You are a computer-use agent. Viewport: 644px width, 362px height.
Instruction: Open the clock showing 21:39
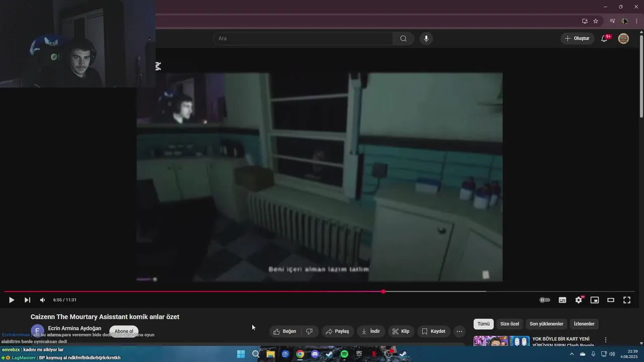tap(629, 354)
